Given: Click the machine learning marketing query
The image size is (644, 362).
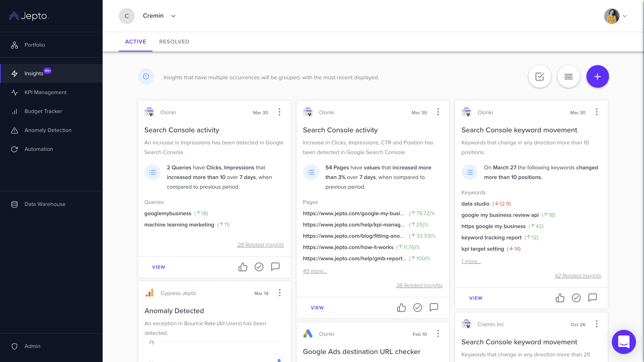Looking at the screenshot, I should 179,225.
